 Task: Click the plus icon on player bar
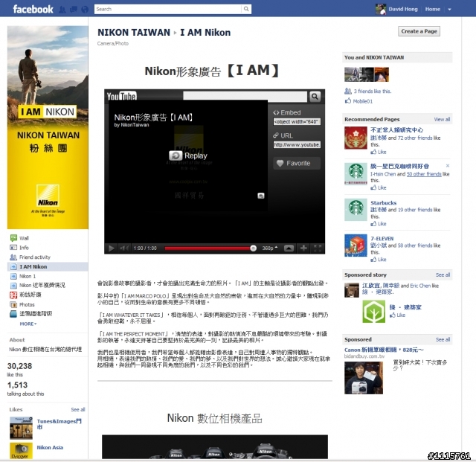[303, 248]
